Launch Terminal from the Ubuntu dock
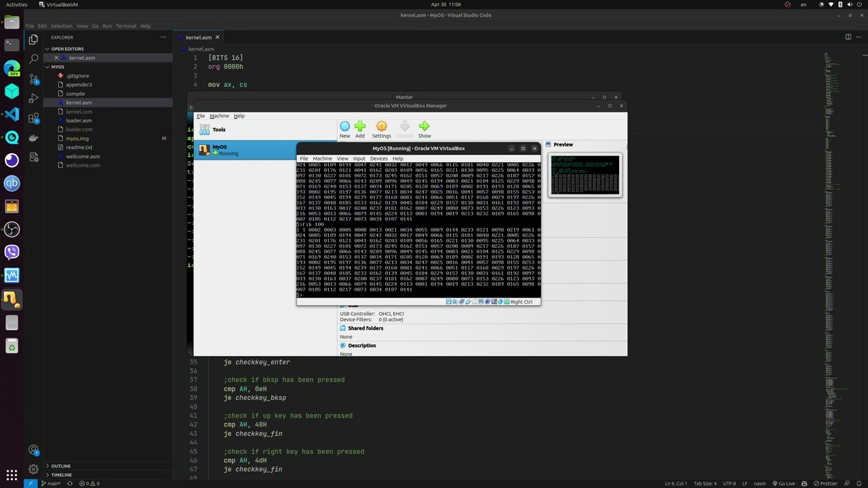868x488 pixels. [x=12, y=45]
